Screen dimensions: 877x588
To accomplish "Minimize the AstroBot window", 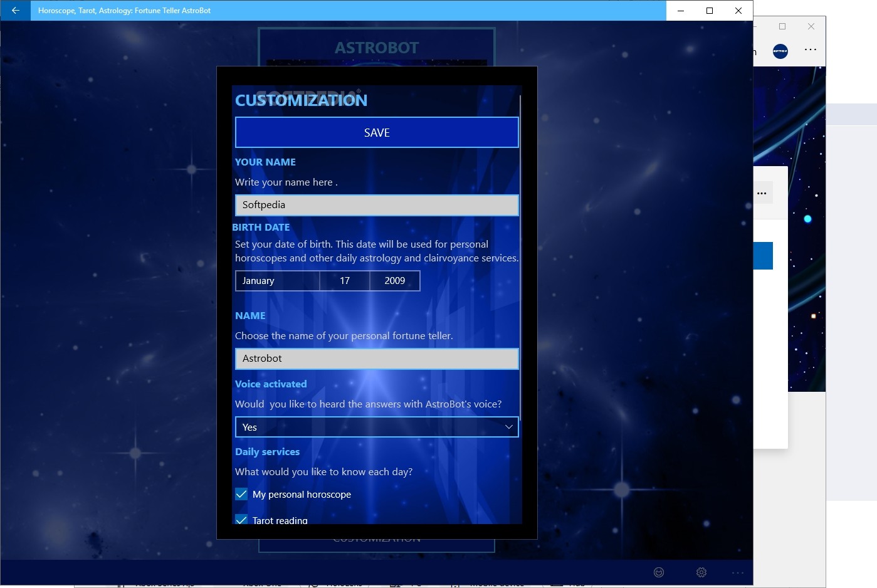I will 681,11.
